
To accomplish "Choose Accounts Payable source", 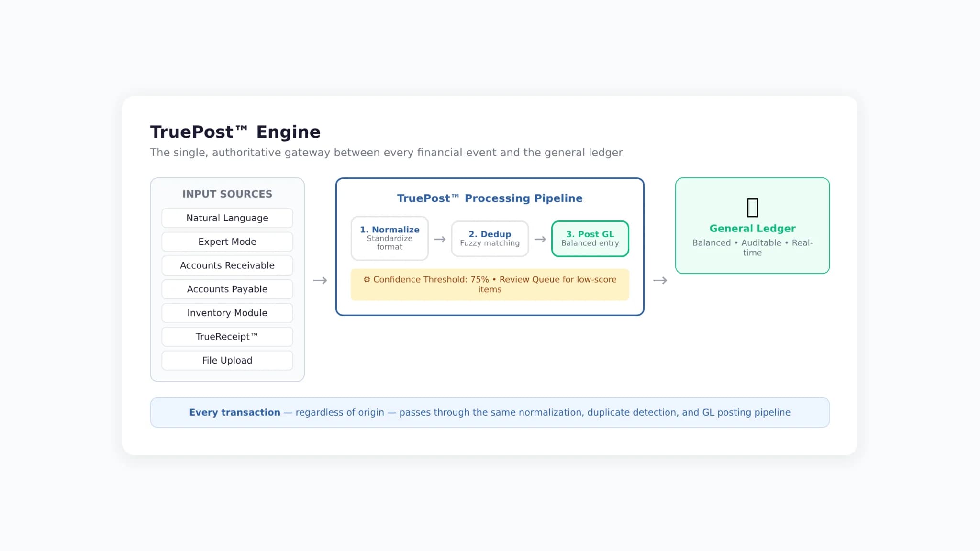I will (227, 289).
